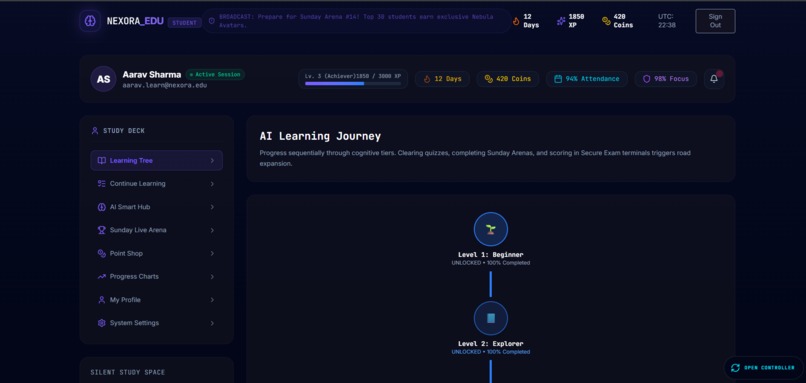Click Level 2 UNLOCKED 100% Completed status
This screenshot has width=806, height=383.
click(x=490, y=352)
